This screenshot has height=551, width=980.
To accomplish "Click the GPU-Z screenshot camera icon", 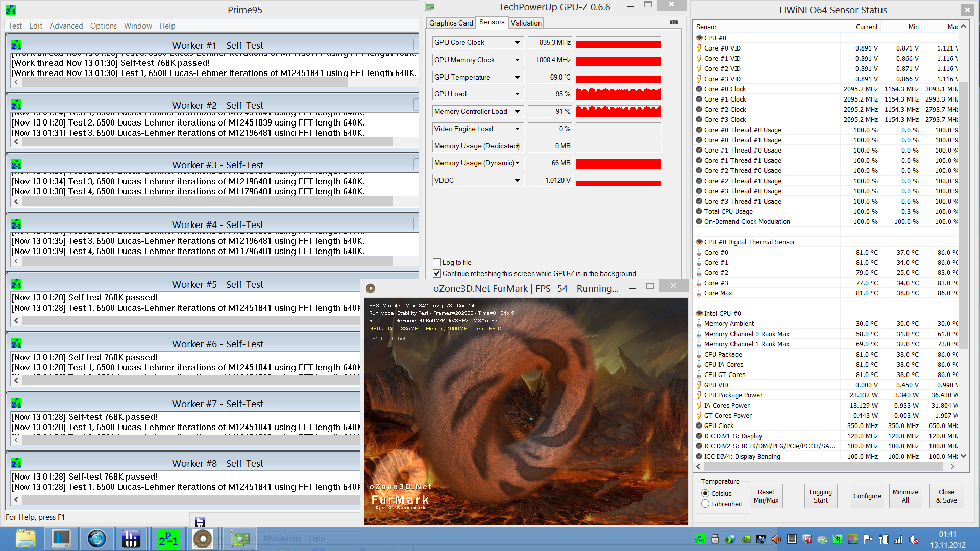I will [x=674, y=22].
